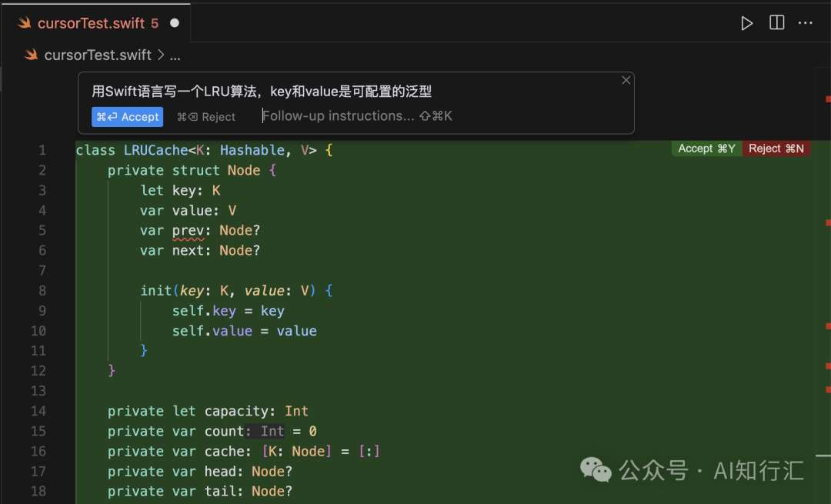Image resolution: width=831 pixels, height=504 pixels.
Task: Click the unsaved changes dot on the tab
Action: [x=175, y=23]
